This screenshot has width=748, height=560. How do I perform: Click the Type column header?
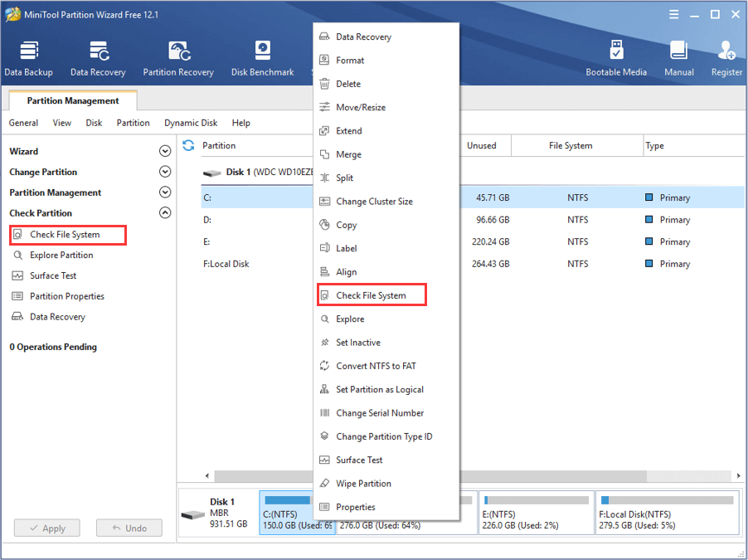point(693,146)
